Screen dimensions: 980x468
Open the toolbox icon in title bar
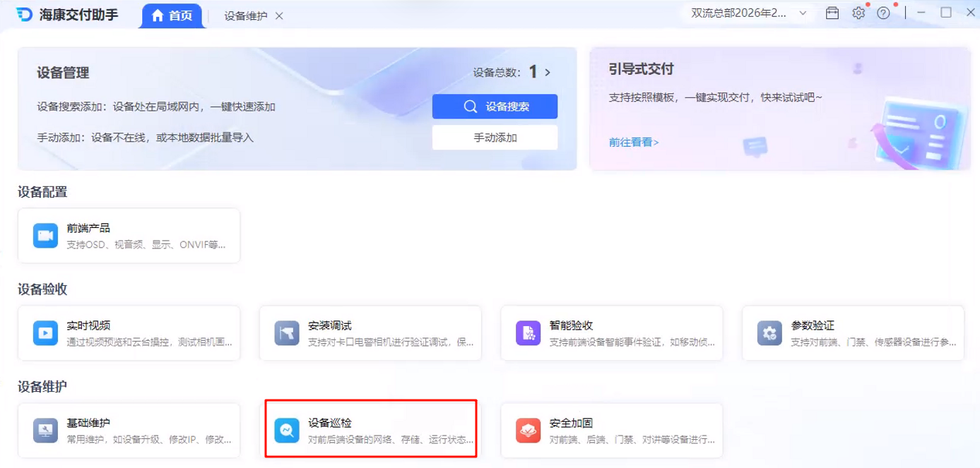[x=832, y=13]
